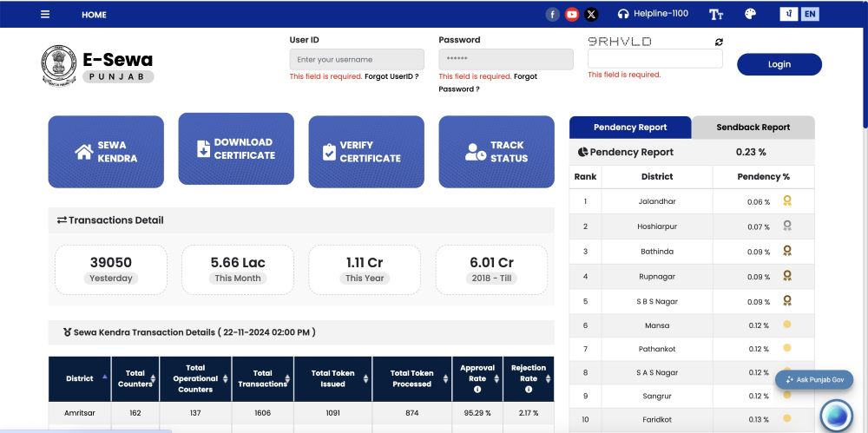Open the Sewa Kendra tile
This screenshot has height=433, width=868.
pos(106,152)
